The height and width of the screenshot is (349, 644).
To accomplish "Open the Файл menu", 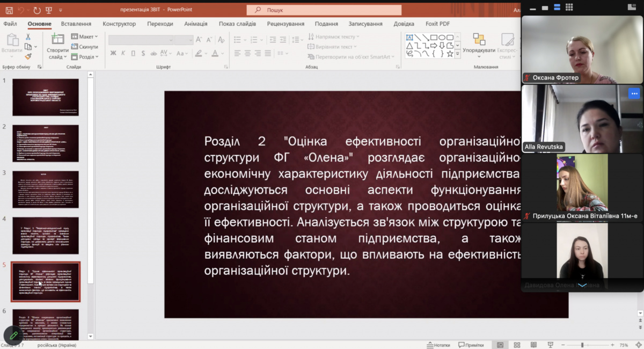I will pyautogui.click(x=10, y=24).
